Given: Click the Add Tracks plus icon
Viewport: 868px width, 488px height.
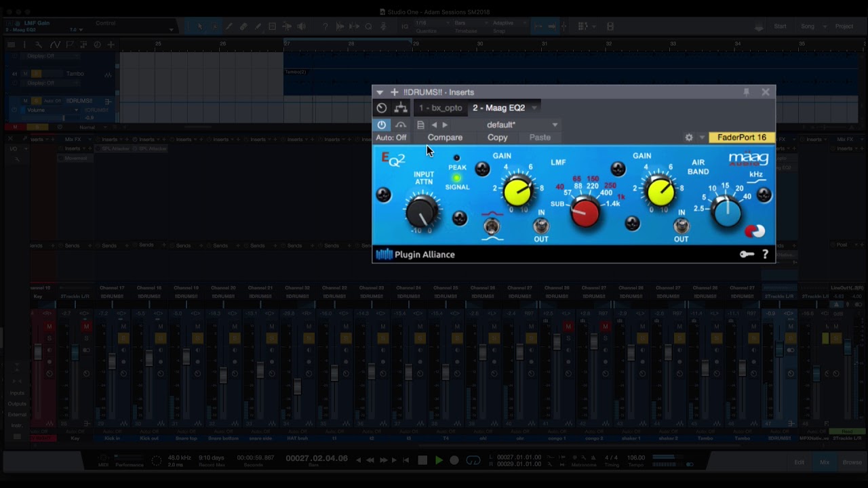Looking at the screenshot, I should tap(111, 45).
